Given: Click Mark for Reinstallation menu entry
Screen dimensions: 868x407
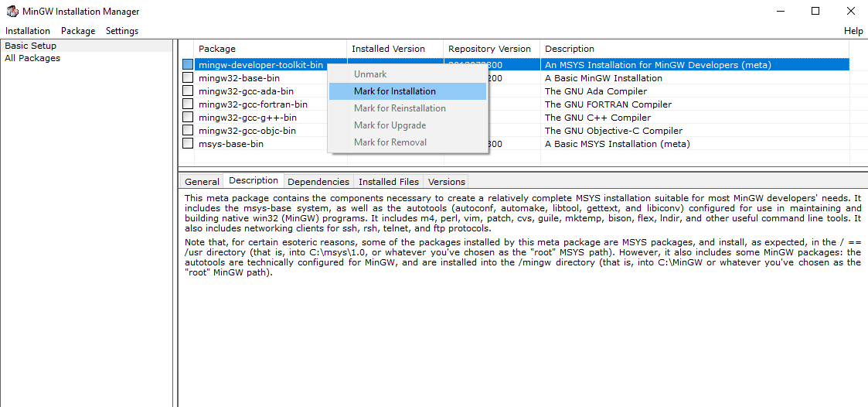Looking at the screenshot, I should click(x=407, y=108).
